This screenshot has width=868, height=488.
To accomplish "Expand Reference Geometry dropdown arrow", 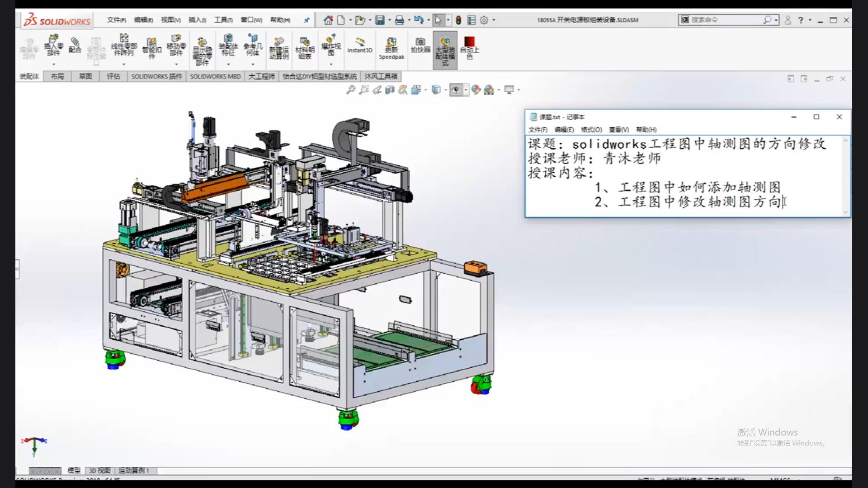I will click(253, 64).
